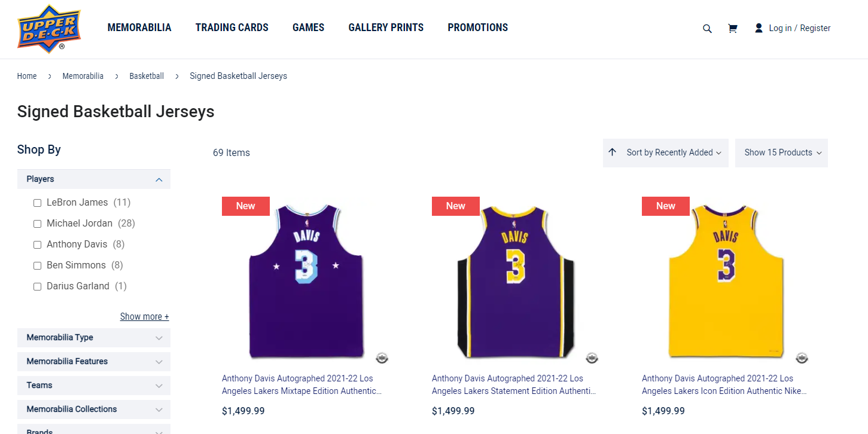
Task: Check the LeBron James filter
Action: (x=37, y=203)
